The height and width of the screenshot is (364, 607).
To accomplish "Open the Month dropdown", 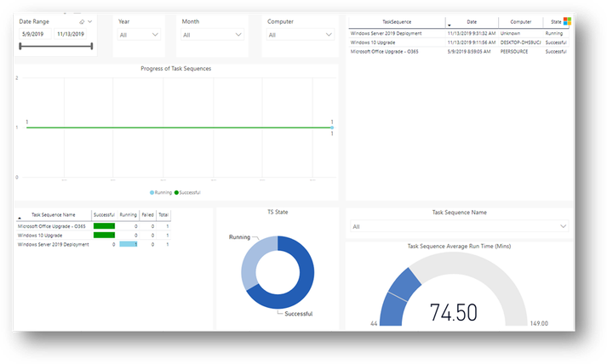I will point(212,35).
